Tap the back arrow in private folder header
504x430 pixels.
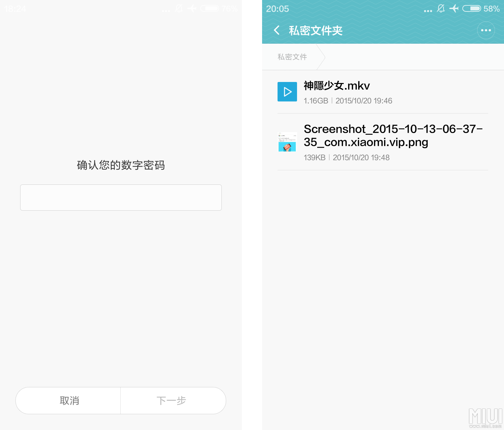277,30
